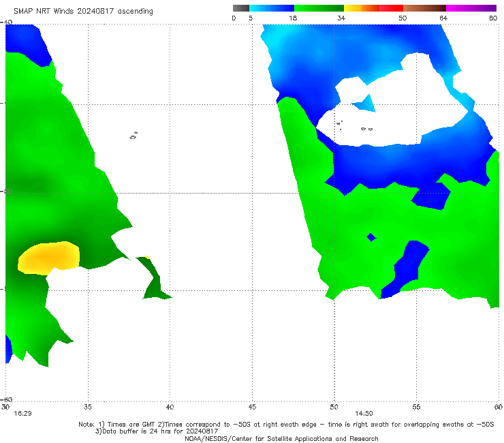Click the title 'SMAP NRT Winds 20240817 ascending'
Viewport: 504px width, 443px height.
(x=83, y=11)
